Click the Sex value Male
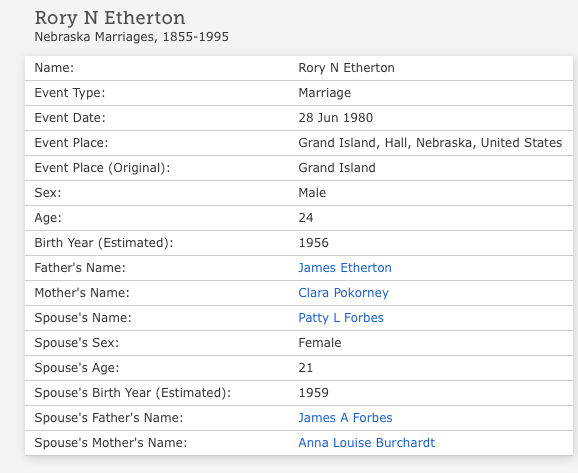The width and height of the screenshot is (578, 473). pos(312,193)
